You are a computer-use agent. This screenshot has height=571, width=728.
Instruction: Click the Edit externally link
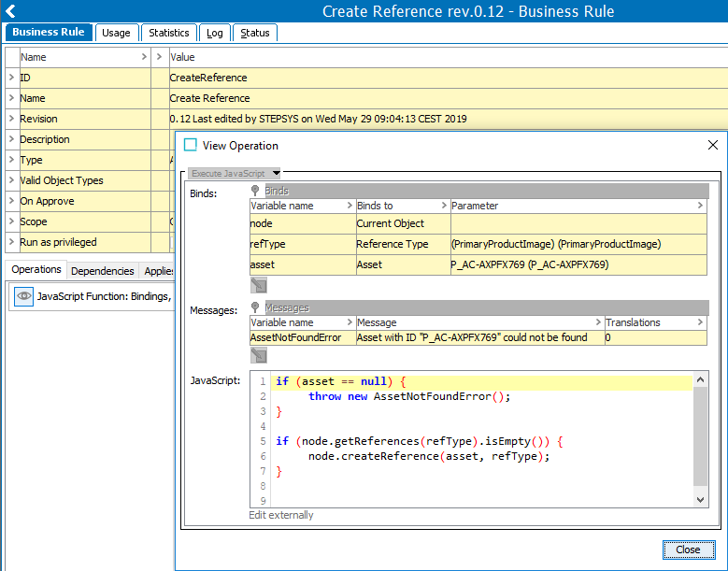click(x=281, y=515)
